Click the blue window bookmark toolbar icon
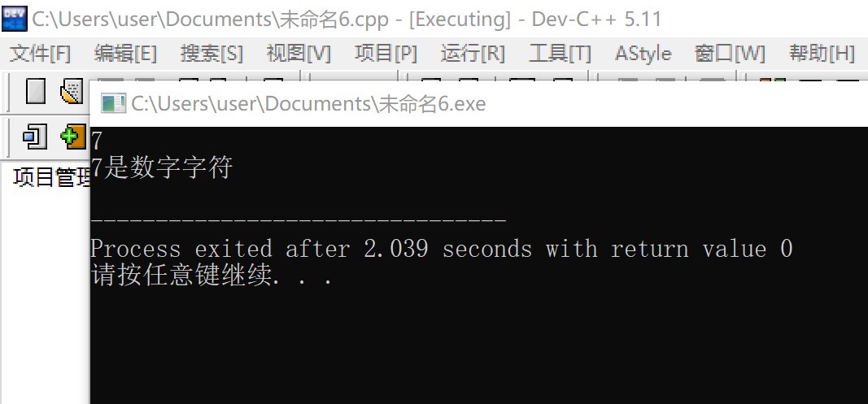This screenshot has width=868, height=404. point(34,137)
